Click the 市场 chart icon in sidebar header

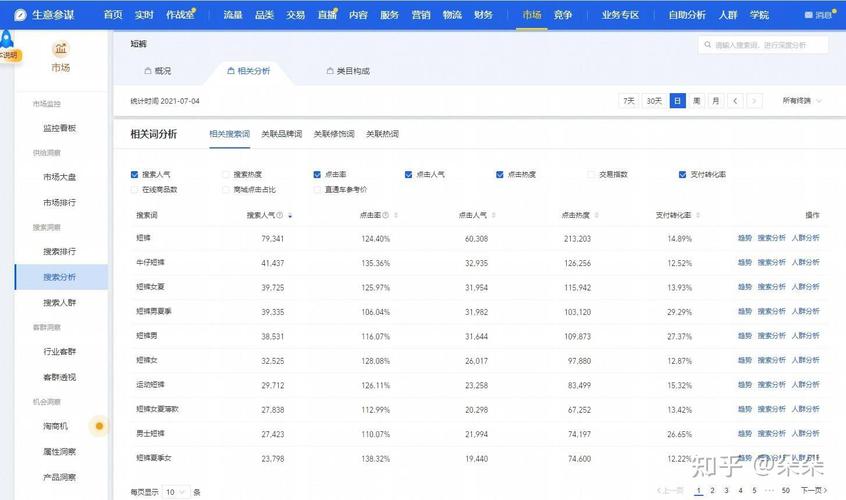(x=61, y=49)
